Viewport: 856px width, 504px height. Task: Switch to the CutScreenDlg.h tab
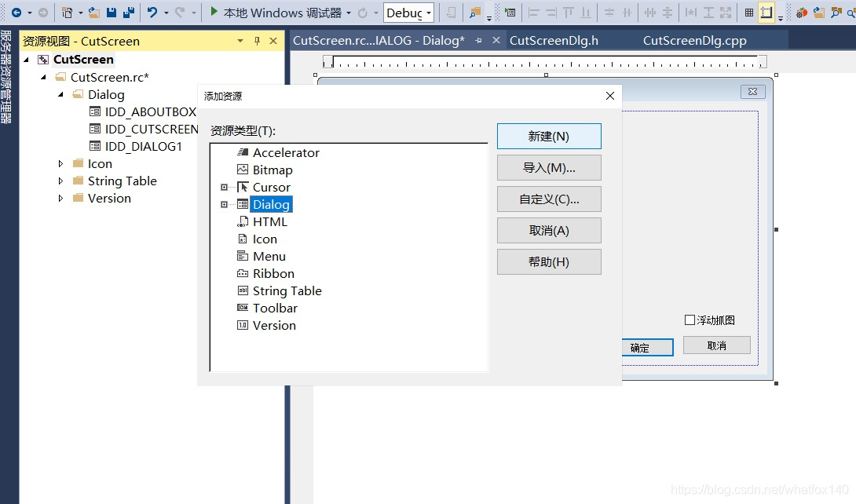[x=554, y=40]
